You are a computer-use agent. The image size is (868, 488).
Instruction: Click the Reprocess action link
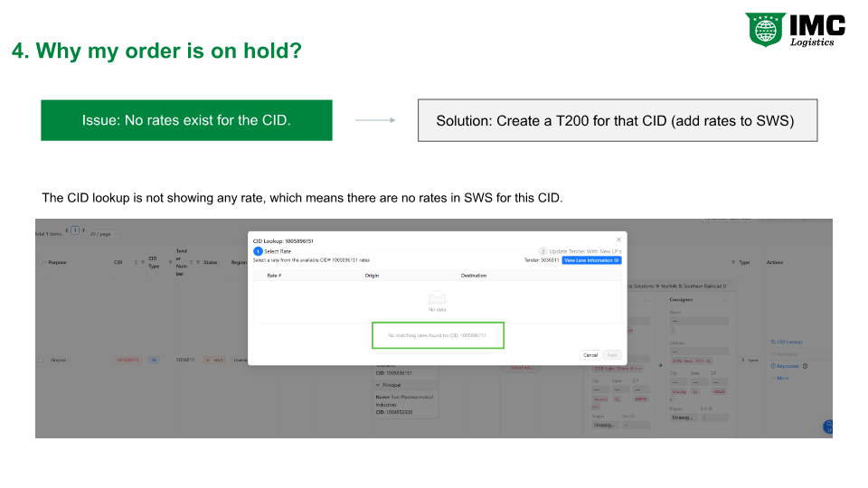785,366
